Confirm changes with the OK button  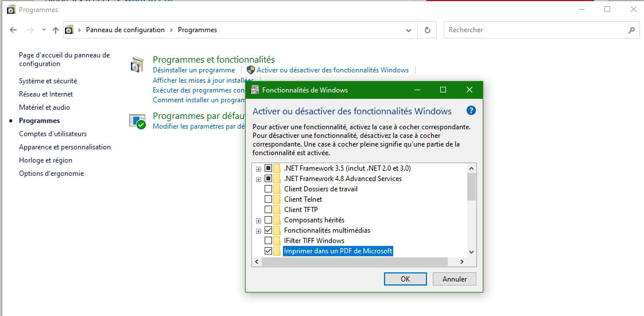405,279
